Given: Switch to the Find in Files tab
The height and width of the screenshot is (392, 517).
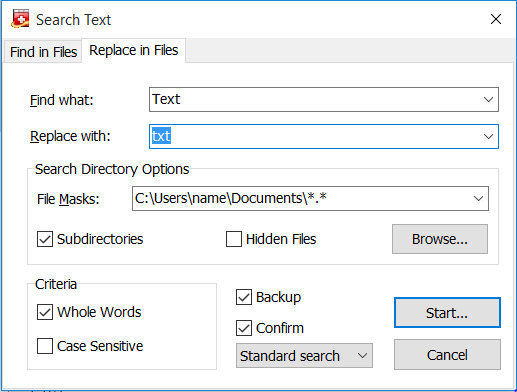Looking at the screenshot, I should [43, 52].
